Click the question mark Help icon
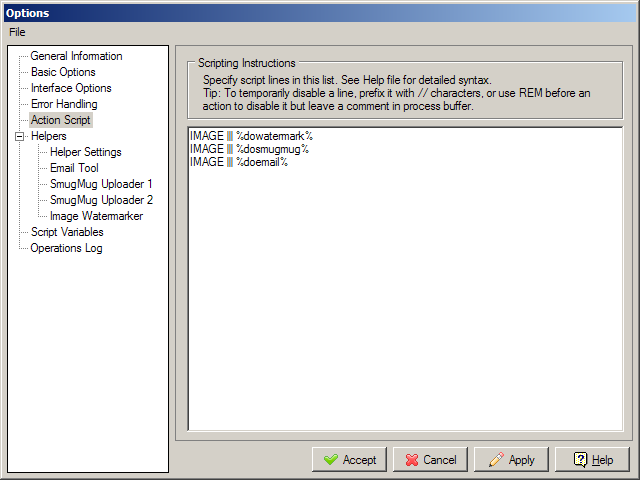The image size is (640, 480). coord(580,460)
